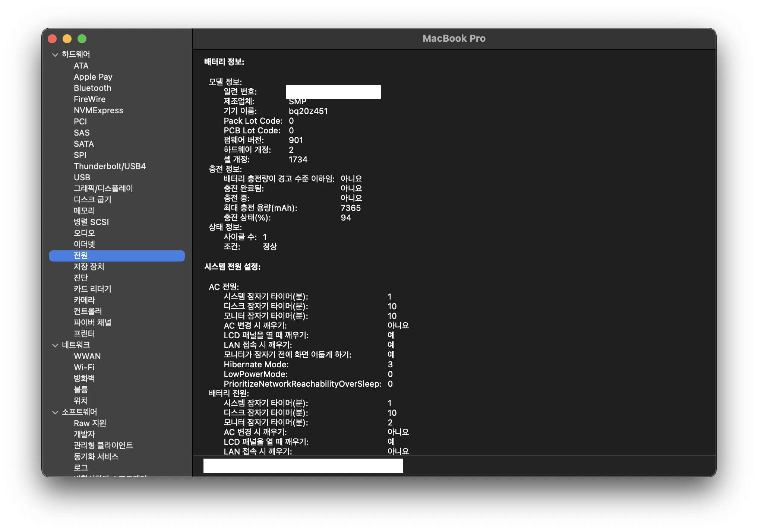The width and height of the screenshot is (758, 532).
Task: Click the MacBook Pro window title
Action: click(x=454, y=38)
